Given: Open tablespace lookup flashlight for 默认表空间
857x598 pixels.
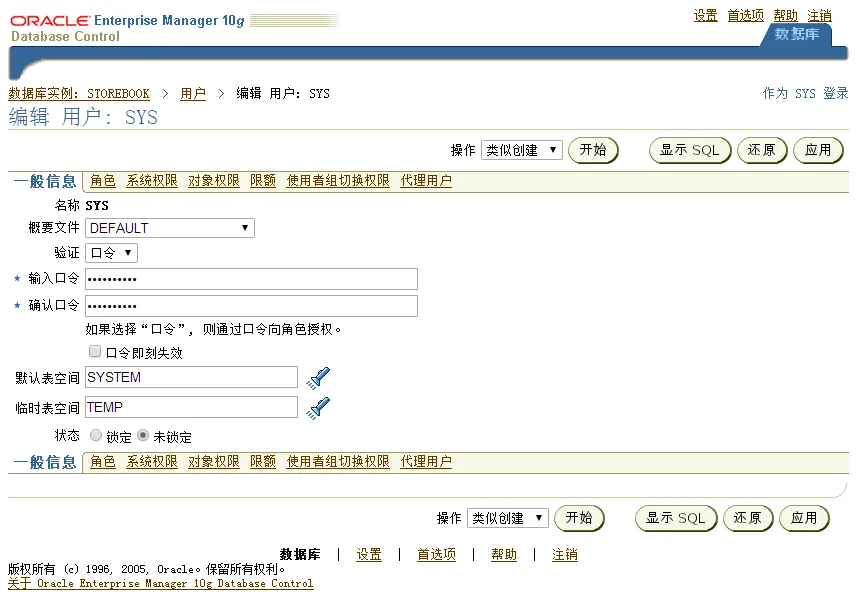Looking at the screenshot, I should [x=318, y=378].
